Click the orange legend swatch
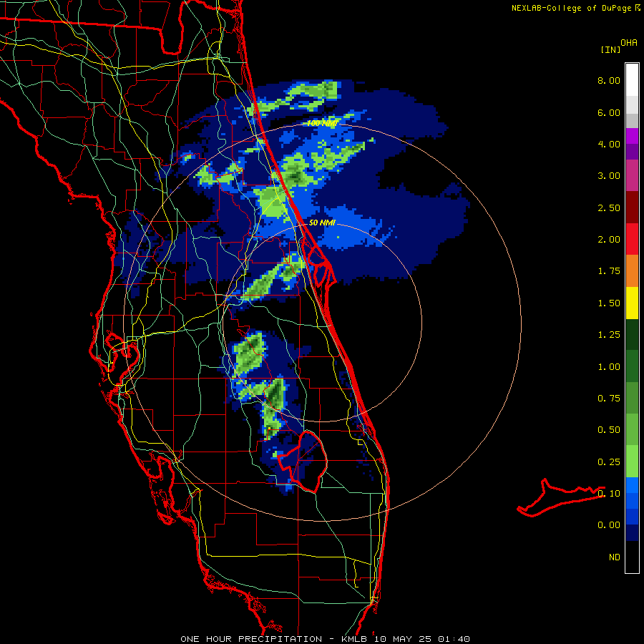644x644 pixels. pos(632,271)
